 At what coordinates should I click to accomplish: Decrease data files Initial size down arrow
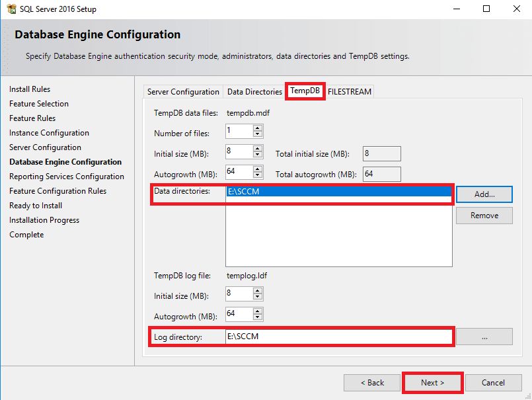258,155
